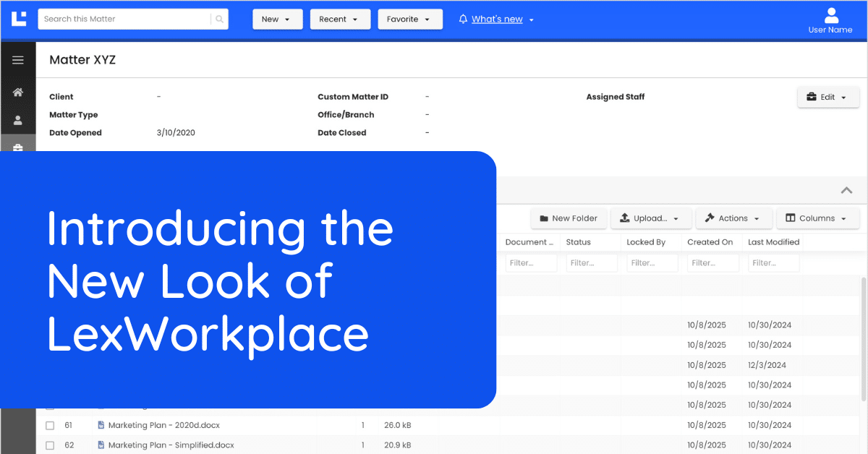868x454 pixels.
Task: Expand the Recent dropdown
Action: click(339, 20)
